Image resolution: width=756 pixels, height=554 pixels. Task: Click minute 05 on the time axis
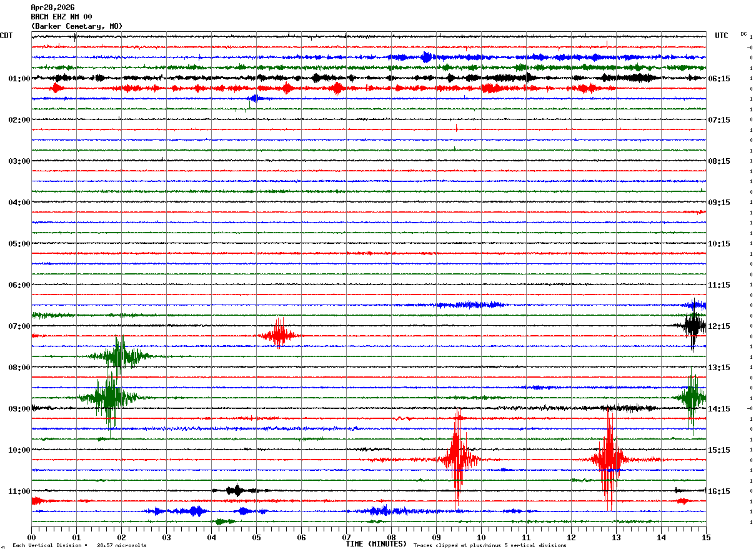coord(256,537)
